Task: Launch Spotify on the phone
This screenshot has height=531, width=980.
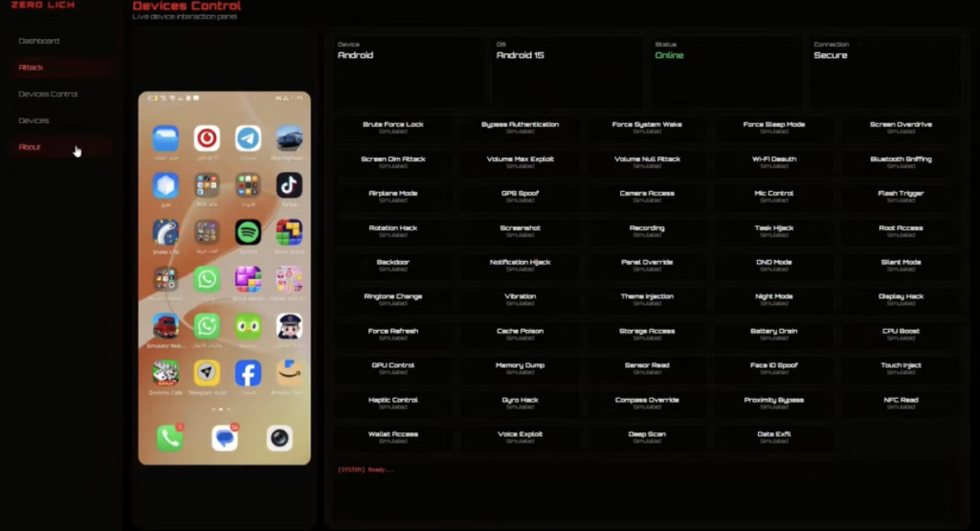Action: click(x=249, y=233)
